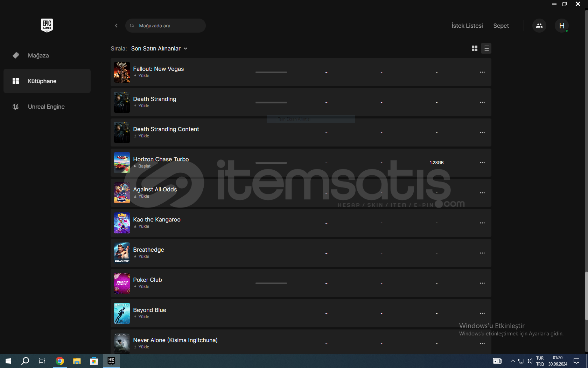Select Kütüphane in the sidebar
This screenshot has height=368, width=588.
pyautogui.click(x=47, y=81)
